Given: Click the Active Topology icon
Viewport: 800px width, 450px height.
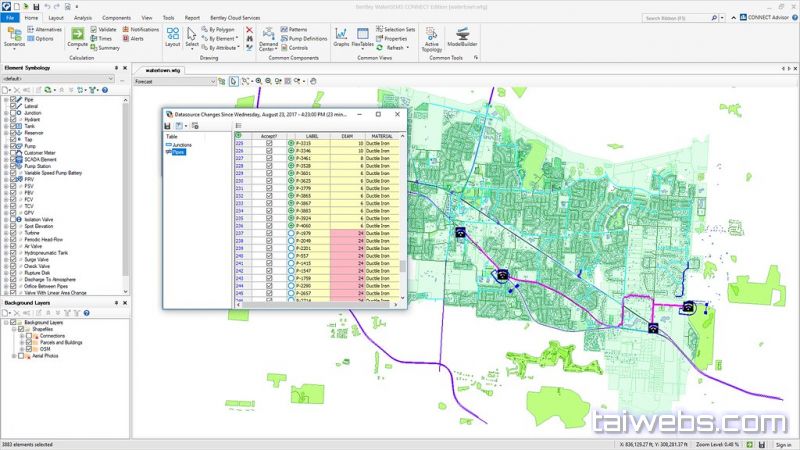Looking at the screenshot, I should point(431,39).
